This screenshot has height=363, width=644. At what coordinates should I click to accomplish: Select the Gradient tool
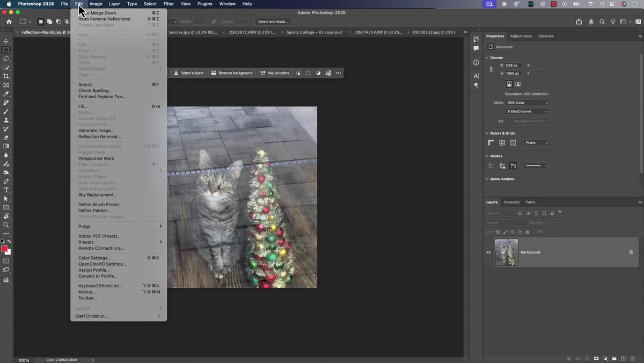click(6, 146)
